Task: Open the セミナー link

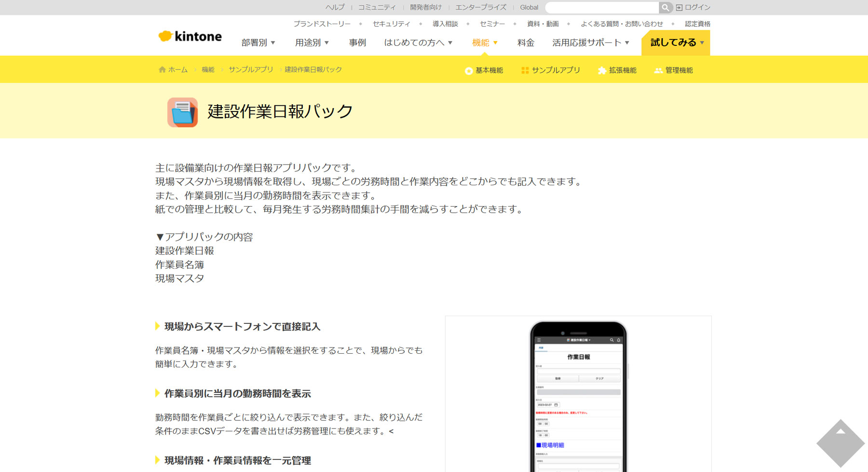Action: point(492,24)
